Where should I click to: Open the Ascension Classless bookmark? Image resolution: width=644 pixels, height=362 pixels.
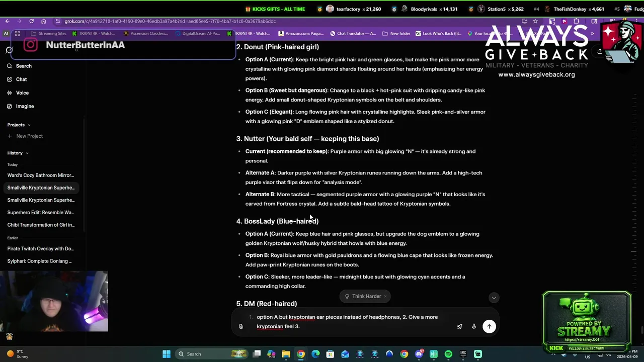[146, 34]
